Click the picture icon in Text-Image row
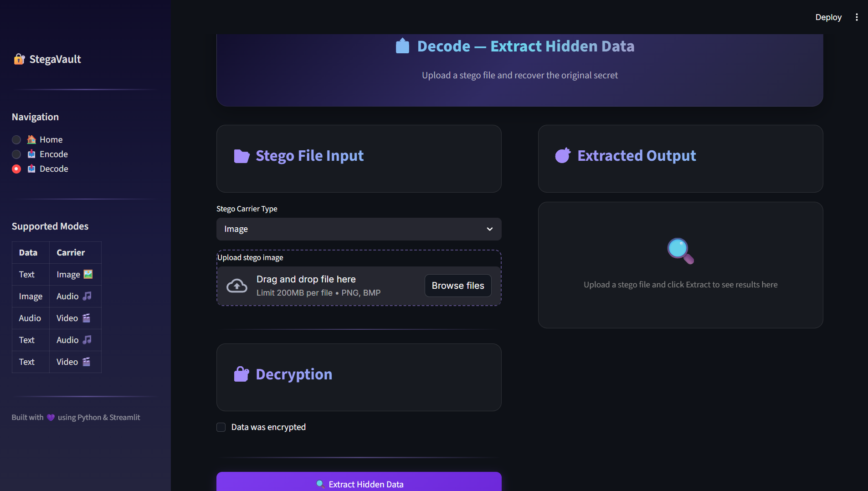This screenshot has width=868, height=491. click(x=88, y=274)
